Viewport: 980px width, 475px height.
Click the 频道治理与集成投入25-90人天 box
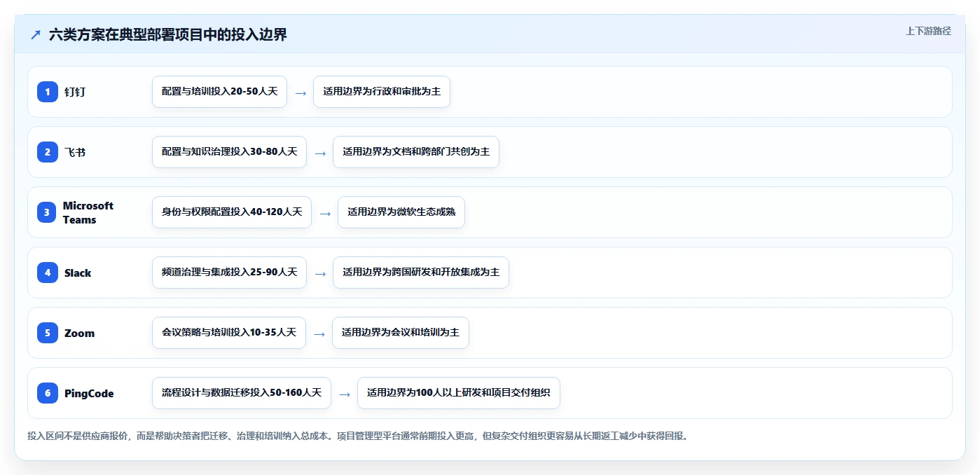(229, 273)
